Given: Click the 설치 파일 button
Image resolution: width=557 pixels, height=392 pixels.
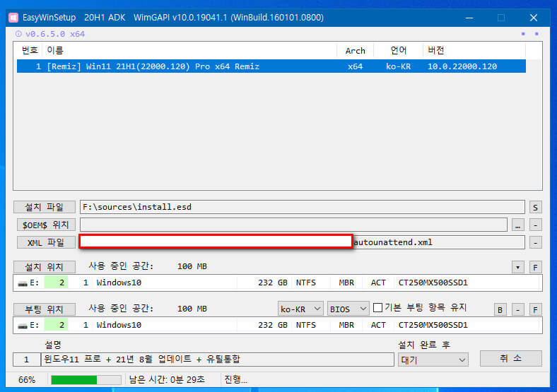Looking at the screenshot, I should click(45, 207).
